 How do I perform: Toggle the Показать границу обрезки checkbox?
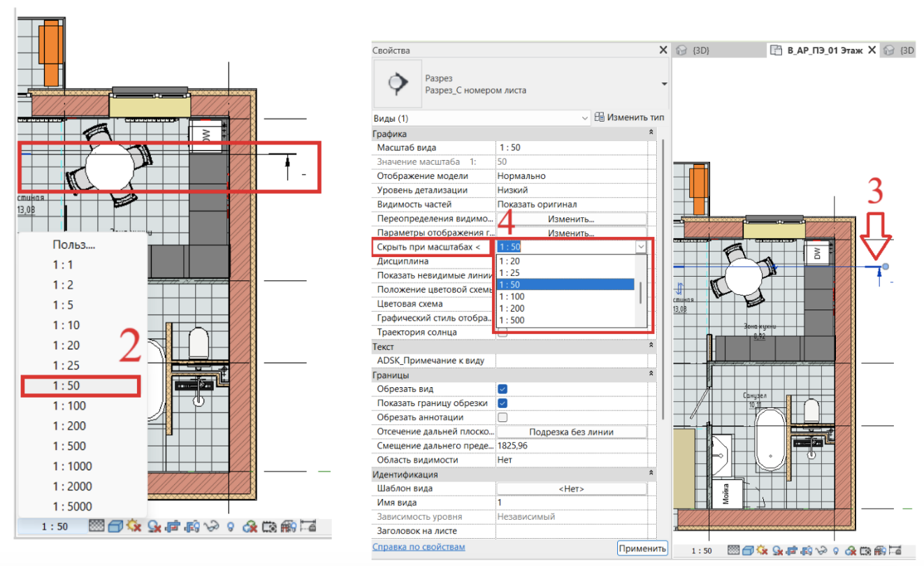pyautogui.click(x=503, y=403)
